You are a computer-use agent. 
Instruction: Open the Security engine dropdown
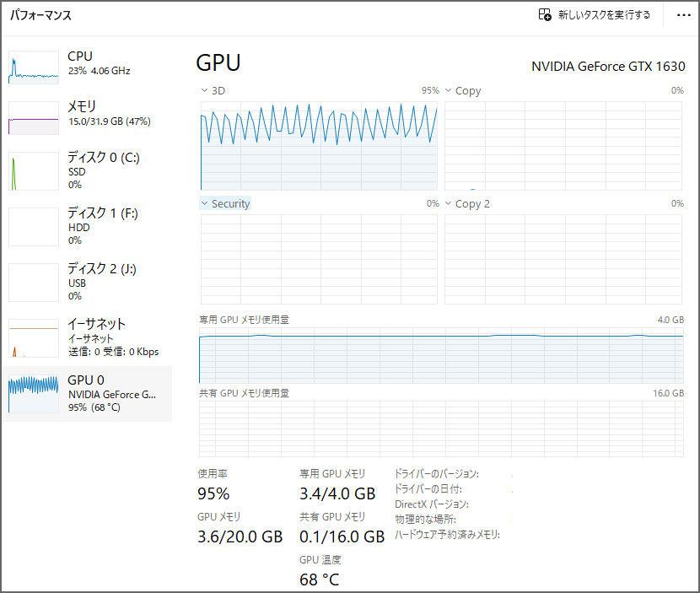225,203
